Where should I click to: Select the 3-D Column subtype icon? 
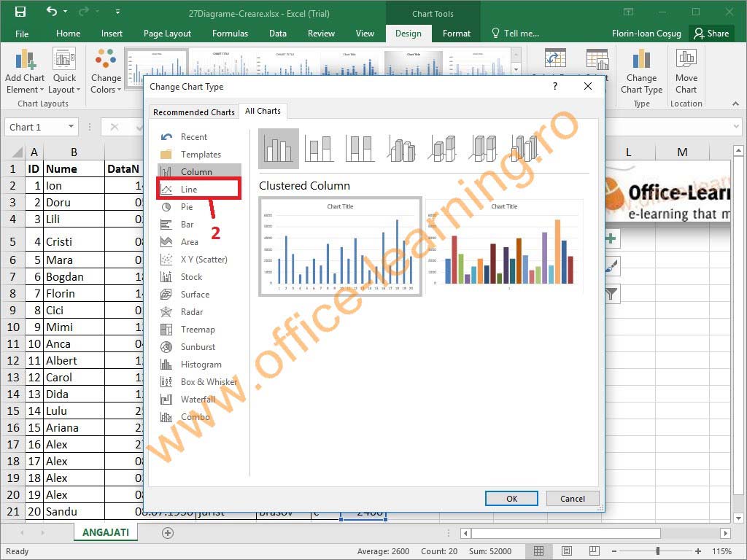coord(524,149)
